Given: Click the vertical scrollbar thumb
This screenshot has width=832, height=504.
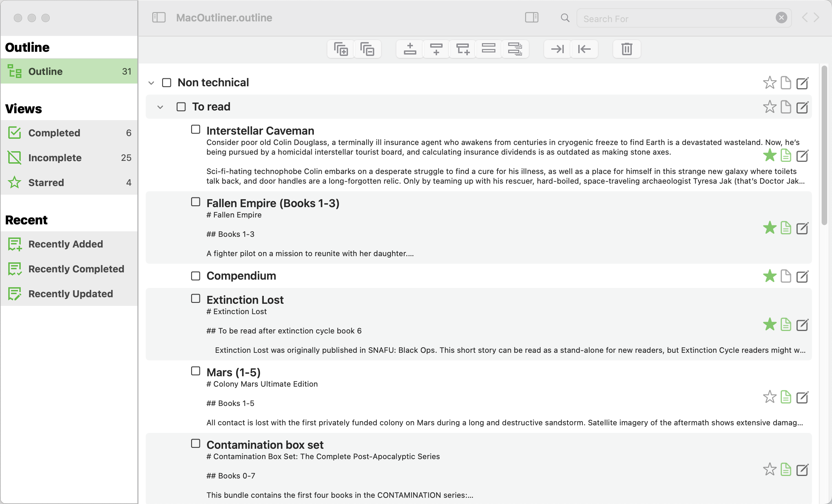Looking at the screenshot, I should coord(824,145).
